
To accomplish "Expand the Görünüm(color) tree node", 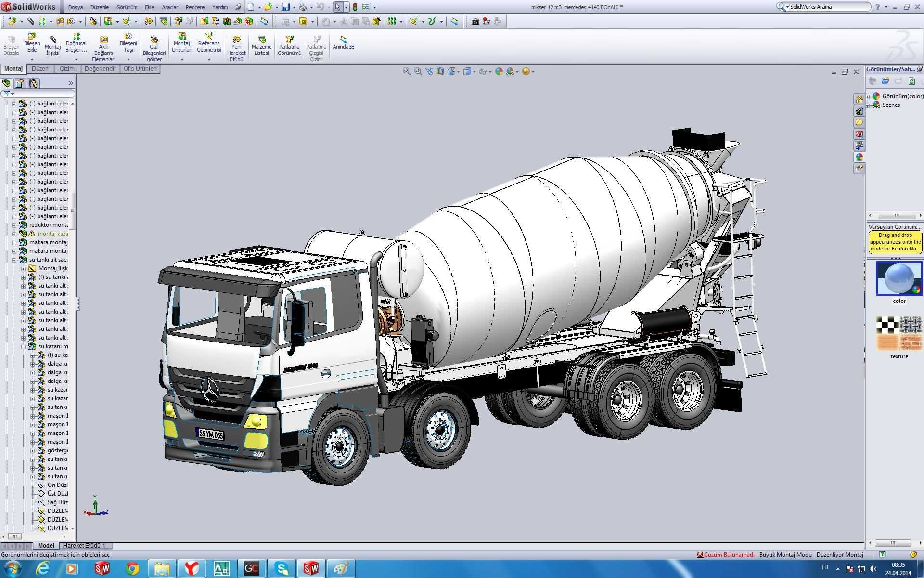I will tap(868, 96).
